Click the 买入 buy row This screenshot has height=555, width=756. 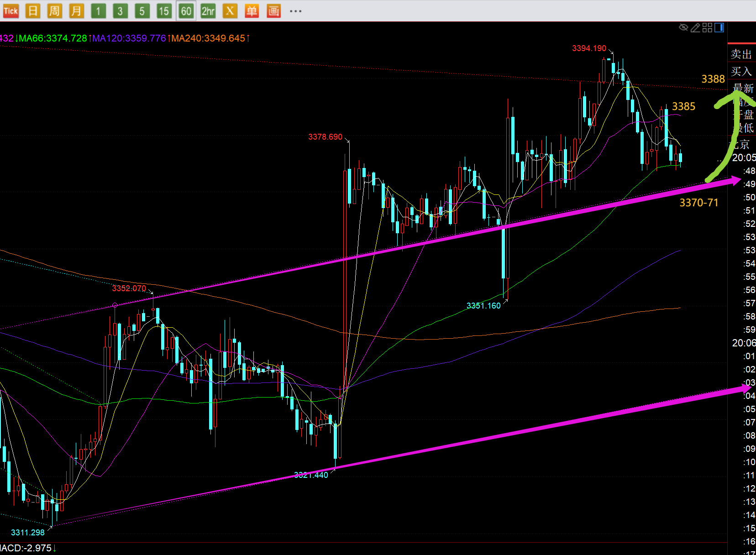pyautogui.click(x=741, y=71)
